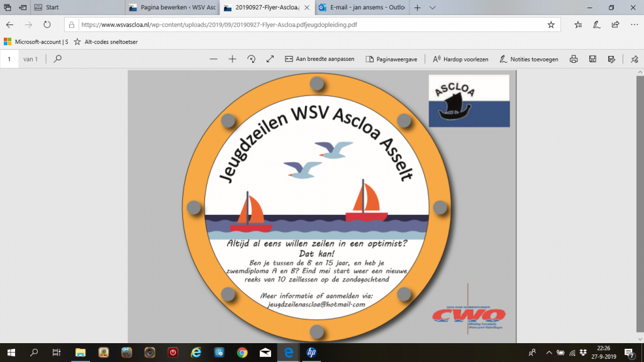Screen dimensions: 644x362
Task: Refresh the current page
Action: pyautogui.click(x=47, y=25)
